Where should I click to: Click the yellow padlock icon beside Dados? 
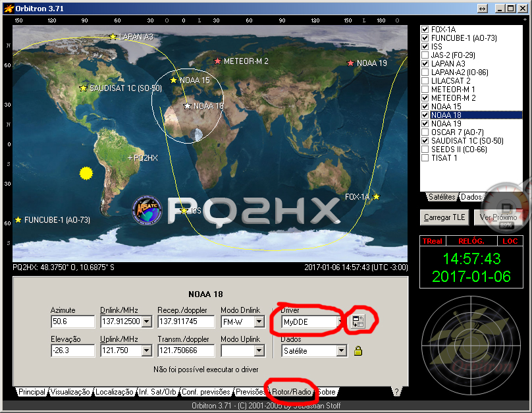(358, 351)
